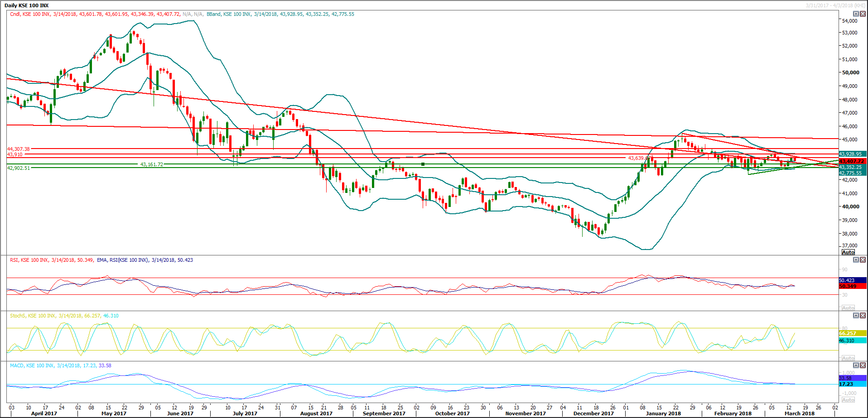This screenshot has width=868, height=418.
Task: Click March 2018 on the time axis
Action: click(x=799, y=413)
